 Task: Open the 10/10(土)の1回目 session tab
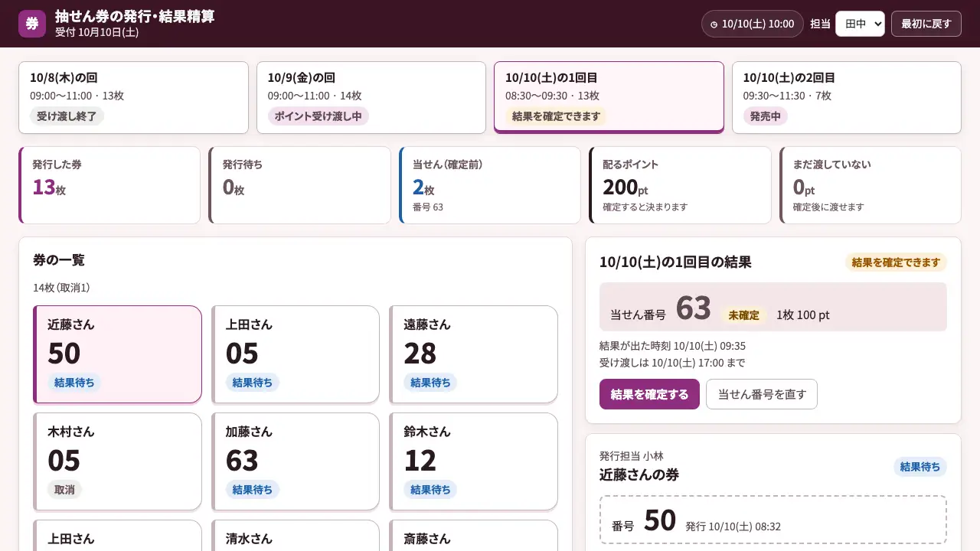[609, 97]
